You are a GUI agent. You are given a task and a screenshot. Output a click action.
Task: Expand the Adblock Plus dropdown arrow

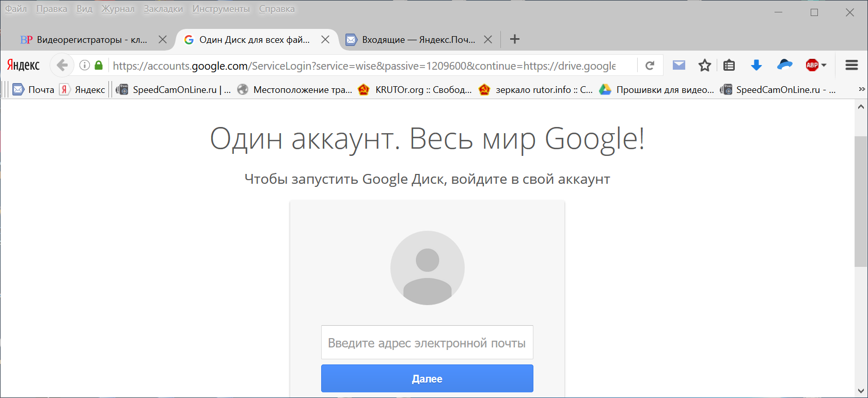(x=824, y=65)
